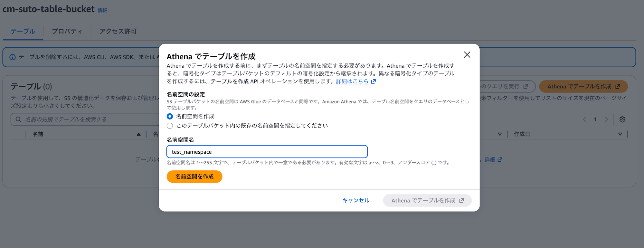644x248 pixels.
Task: Click the external icon on のクエリを実行 button
Action: click(526, 86)
